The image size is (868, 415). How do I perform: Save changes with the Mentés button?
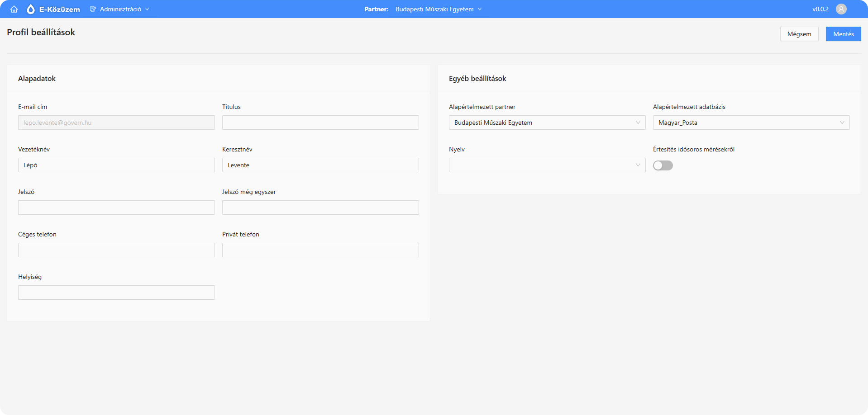coord(844,34)
